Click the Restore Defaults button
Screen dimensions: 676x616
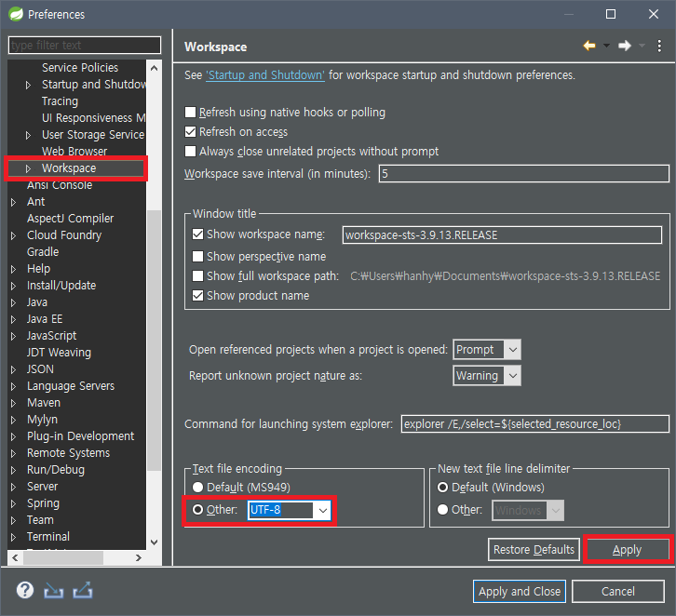534,550
